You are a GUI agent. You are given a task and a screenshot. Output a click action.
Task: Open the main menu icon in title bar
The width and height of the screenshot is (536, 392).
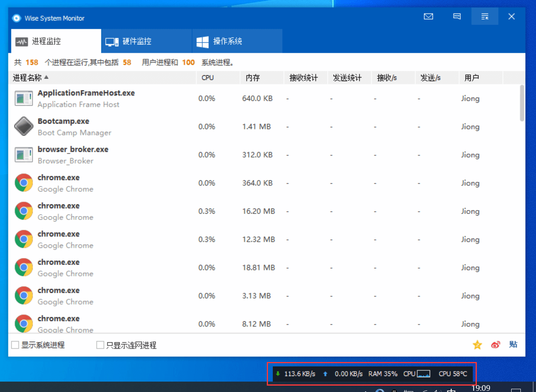(484, 16)
